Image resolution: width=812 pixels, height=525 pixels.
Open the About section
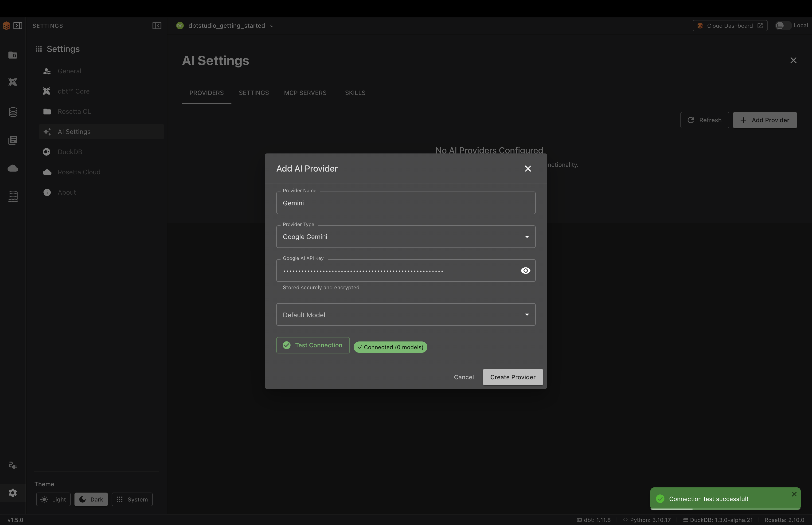101,192
